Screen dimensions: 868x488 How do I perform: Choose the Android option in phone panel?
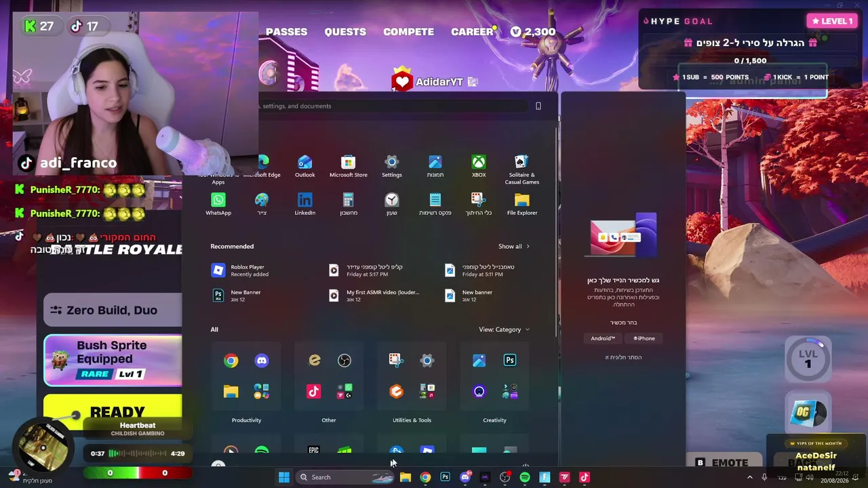[x=603, y=338]
